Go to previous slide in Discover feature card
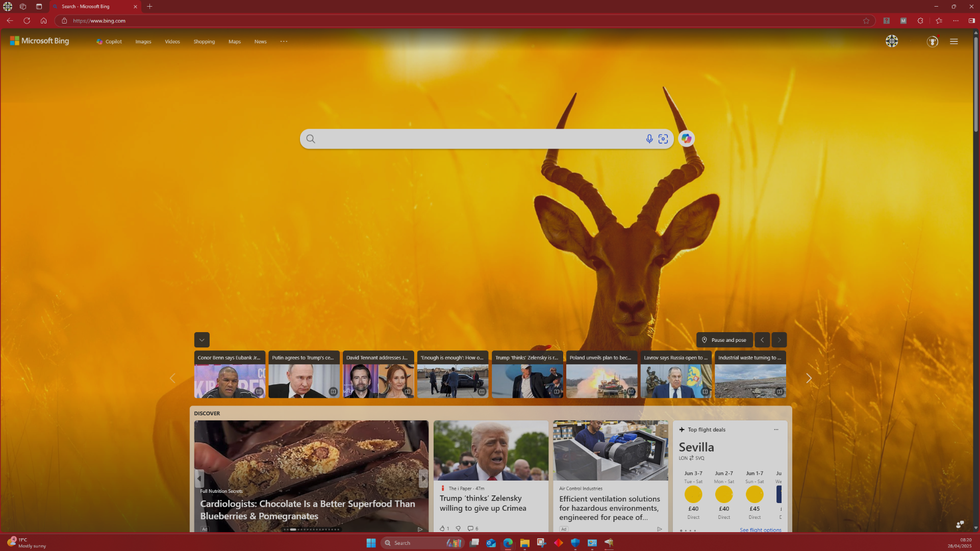This screenshot has width=980, height=551. [199, 479]
